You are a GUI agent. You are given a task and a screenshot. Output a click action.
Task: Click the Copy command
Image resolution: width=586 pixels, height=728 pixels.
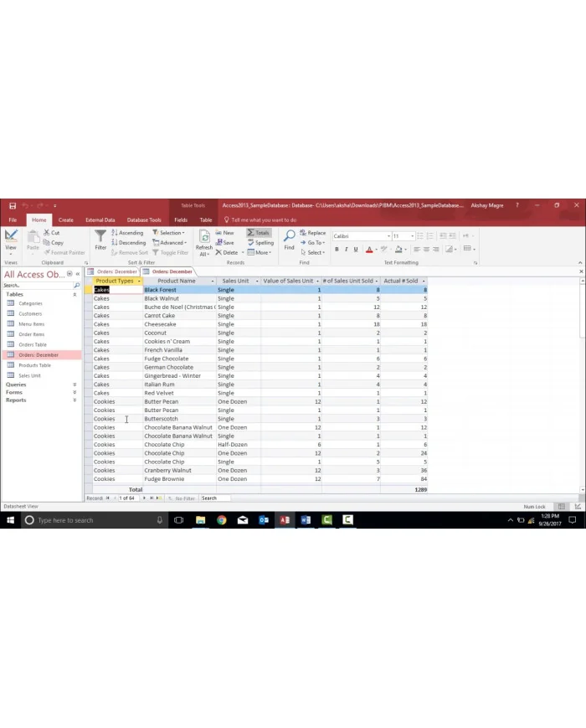pyautogui.click(x=54, y=243)
